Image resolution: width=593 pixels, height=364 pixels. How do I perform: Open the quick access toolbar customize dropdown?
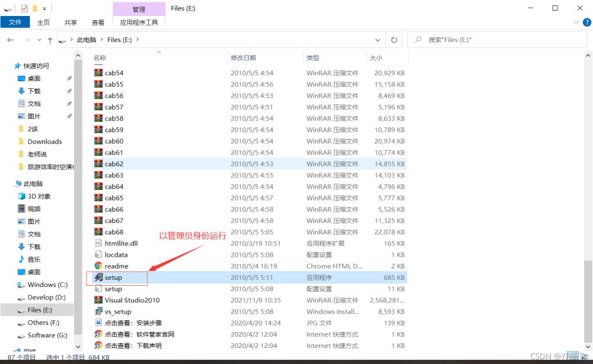(x=44, y=8)
